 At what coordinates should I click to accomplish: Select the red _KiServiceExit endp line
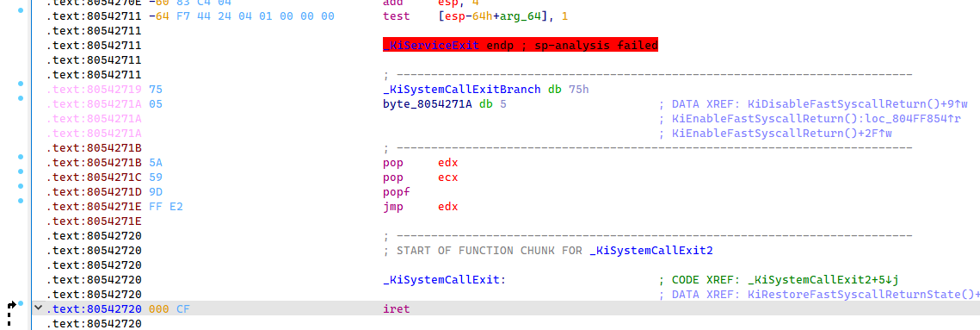tap(520, 45)
